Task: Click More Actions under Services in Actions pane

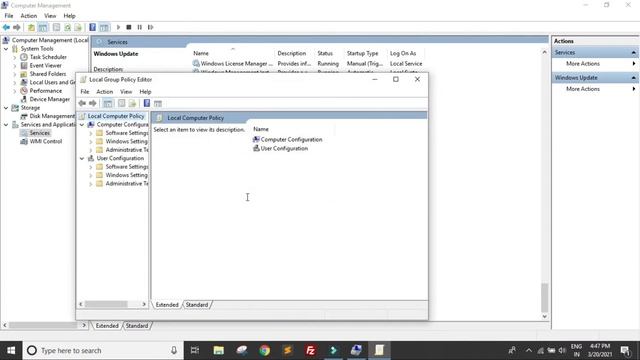Action: pos(582,64)
